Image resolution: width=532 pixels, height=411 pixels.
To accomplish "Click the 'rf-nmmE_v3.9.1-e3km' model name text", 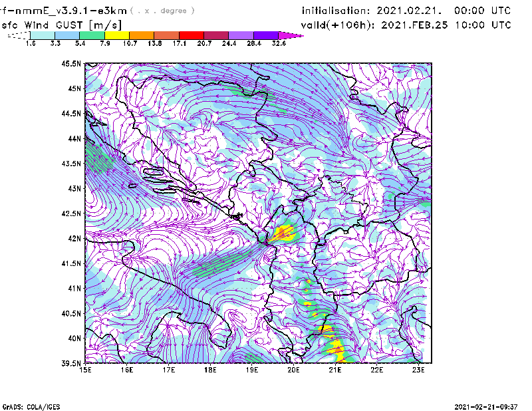I will pyautogui.click(x=63, y=11).
